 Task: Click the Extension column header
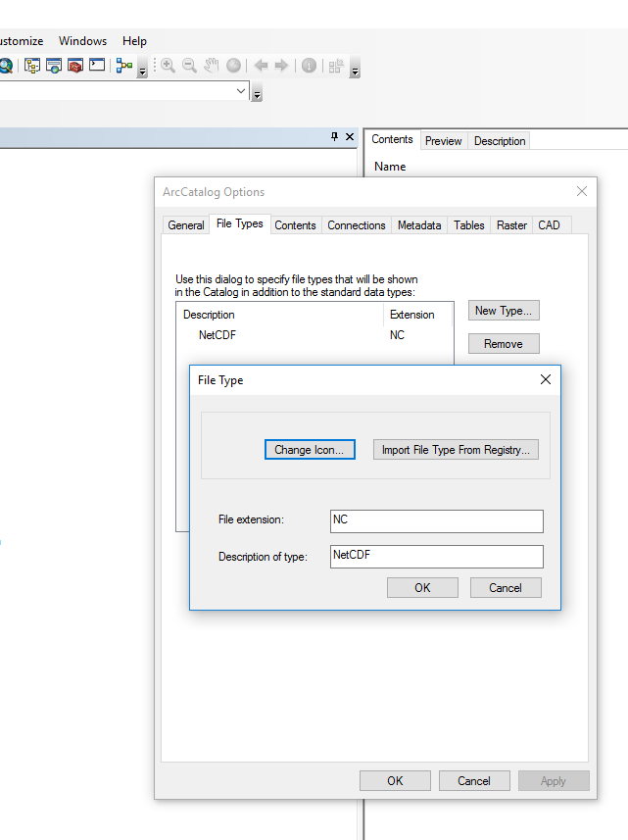click(417, 315)
